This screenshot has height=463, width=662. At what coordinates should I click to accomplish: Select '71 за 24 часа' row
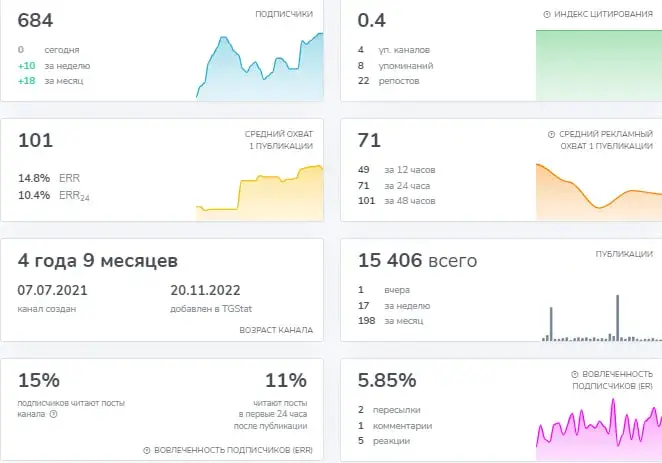[x=394, y=186]
